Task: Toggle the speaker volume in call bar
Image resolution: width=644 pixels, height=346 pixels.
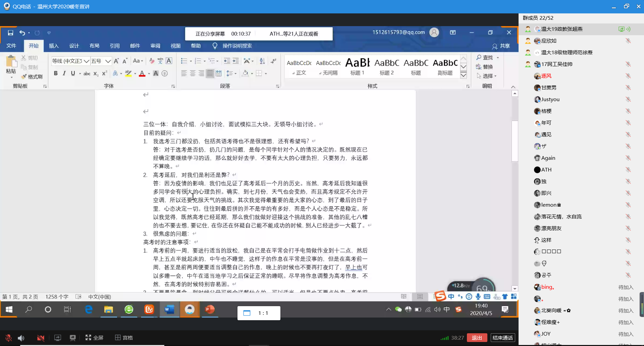Action: [21, 338]
